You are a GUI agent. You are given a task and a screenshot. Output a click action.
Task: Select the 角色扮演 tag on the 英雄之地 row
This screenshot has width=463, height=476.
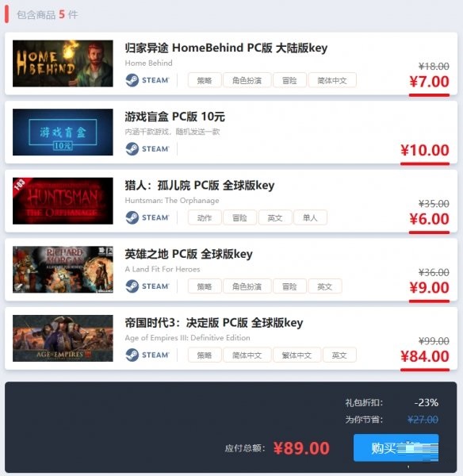247,286
